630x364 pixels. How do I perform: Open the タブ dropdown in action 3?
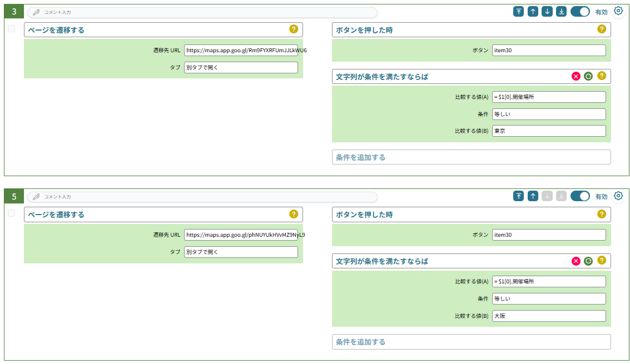click(241, 67)
